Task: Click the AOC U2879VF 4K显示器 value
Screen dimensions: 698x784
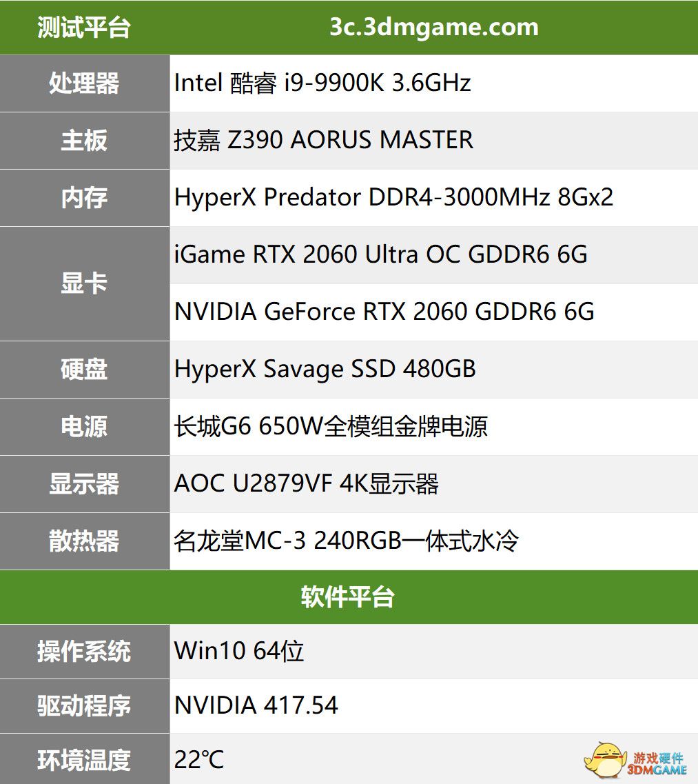Action: coord(307,483)
